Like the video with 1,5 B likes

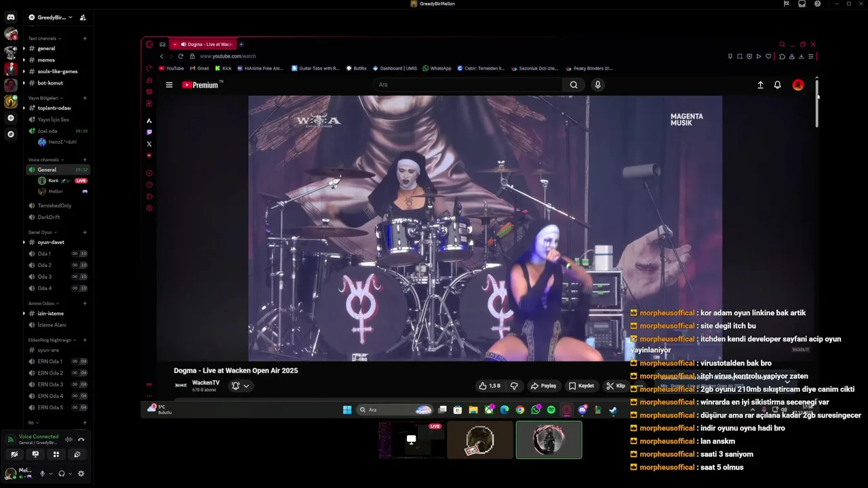point(490,386)
